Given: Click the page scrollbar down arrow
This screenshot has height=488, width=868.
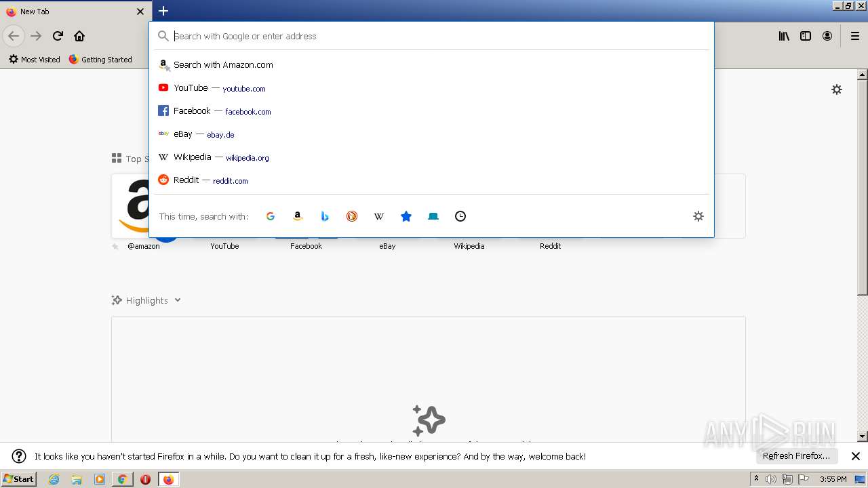Looking at the screenshot, I should (x=863, y=436).
